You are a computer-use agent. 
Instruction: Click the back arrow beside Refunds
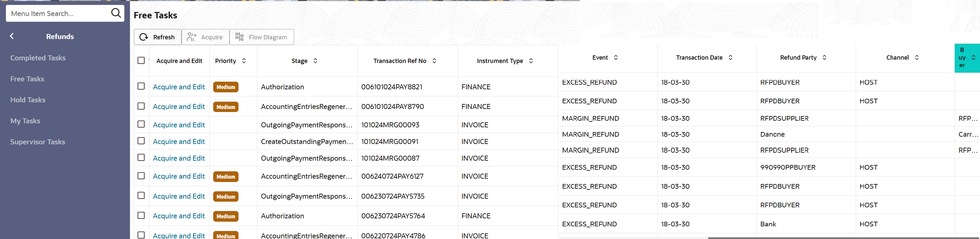12,36
